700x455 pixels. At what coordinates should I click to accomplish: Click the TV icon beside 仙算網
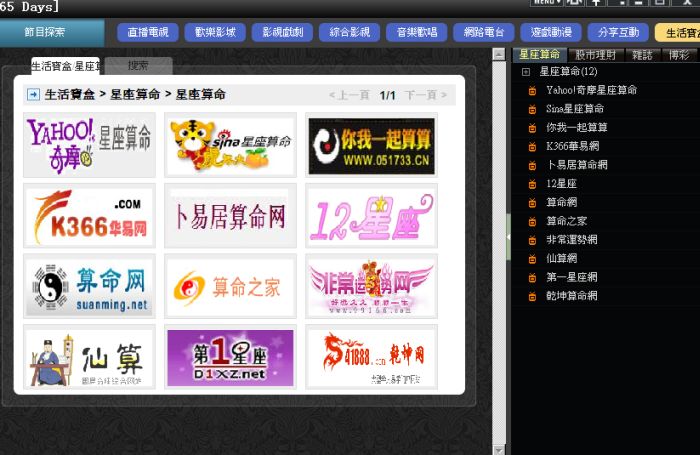[532, 259]
